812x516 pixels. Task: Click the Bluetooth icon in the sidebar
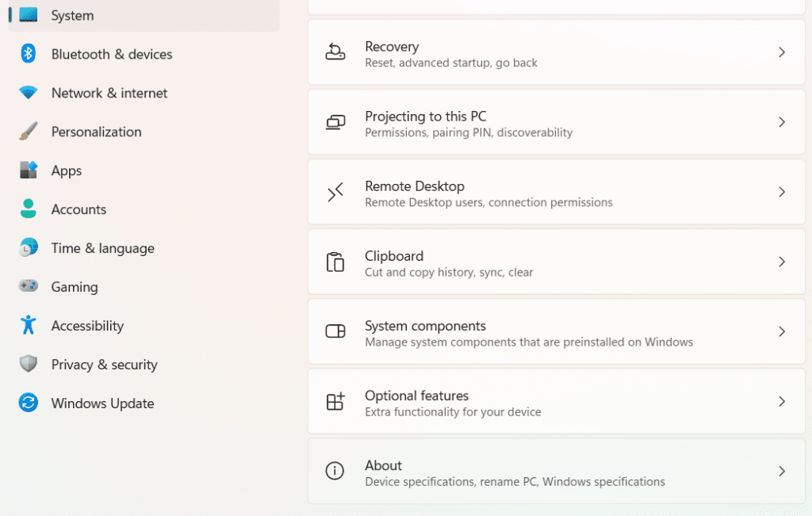[28, 54]
